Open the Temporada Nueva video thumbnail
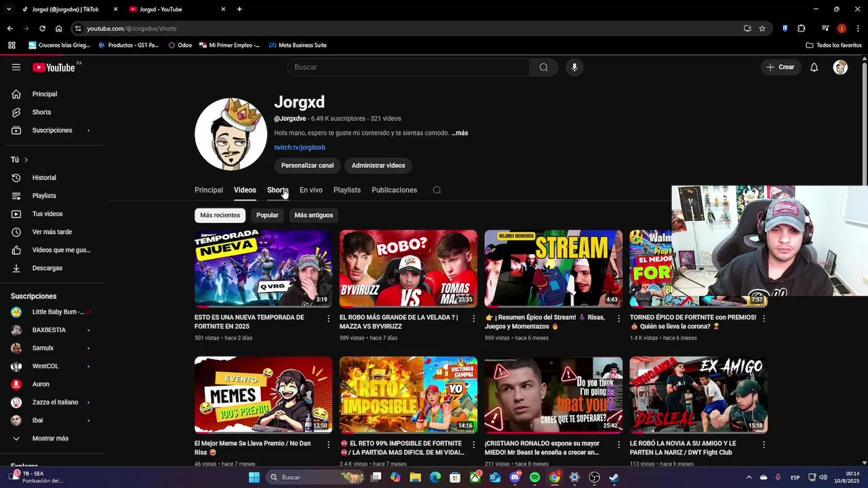This screenshot has width=868, height=488. tap(263, 268)
